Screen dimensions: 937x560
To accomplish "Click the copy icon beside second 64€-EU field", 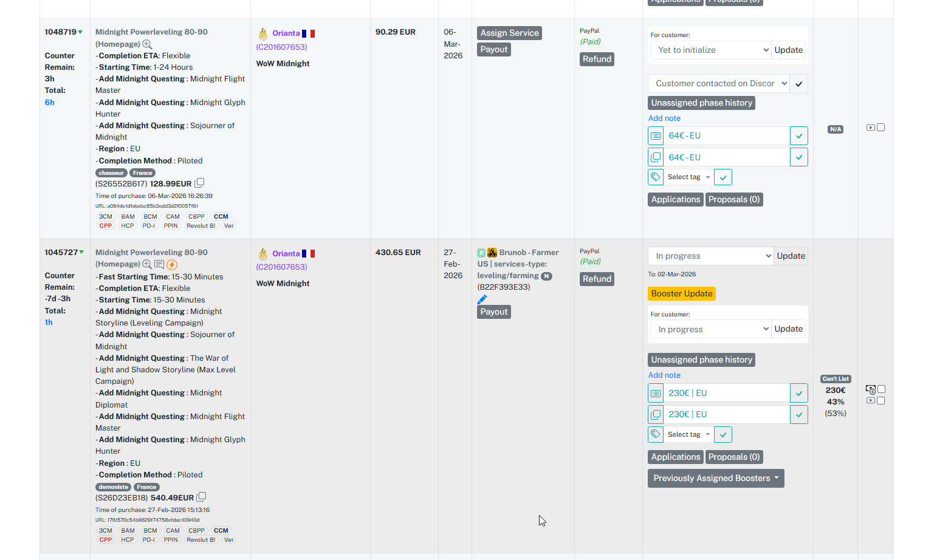I will click(656, 157).
